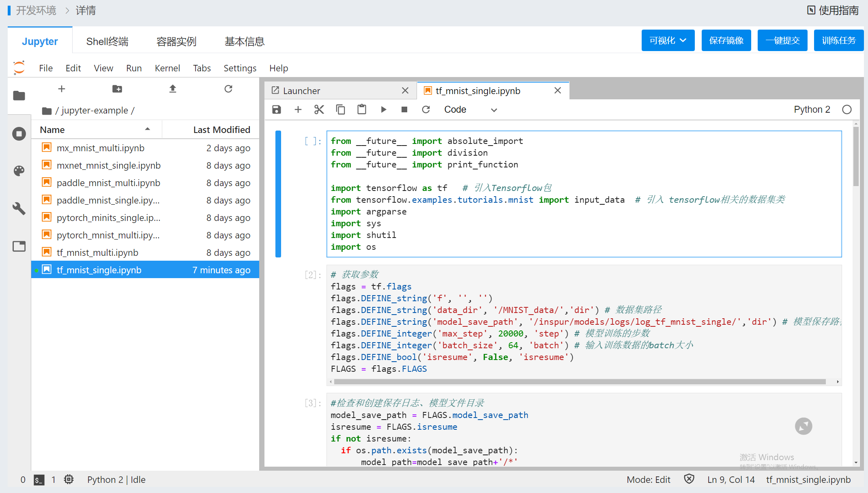Image resolution: width=868 pixels, height=493 pixels.
Task: Open tf_mnist_multi.ipynb in the file list
Action: click(x=97, y=253)
